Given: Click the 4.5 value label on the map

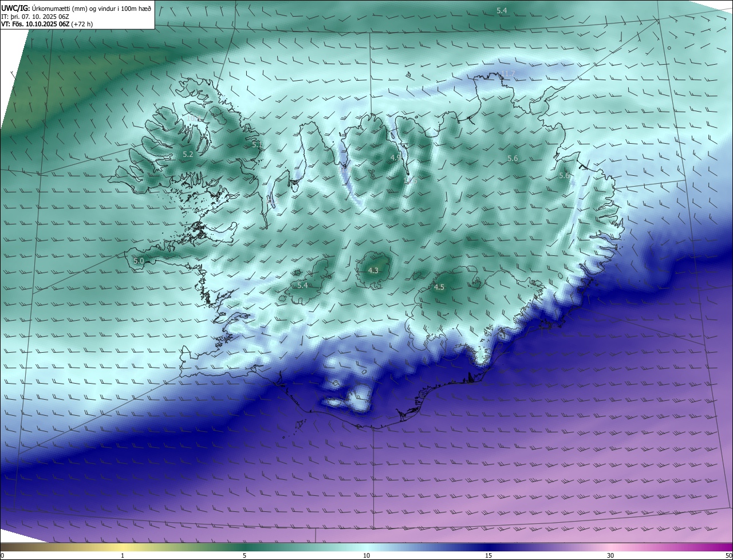Looking at the screenshot, I should 439,287.
